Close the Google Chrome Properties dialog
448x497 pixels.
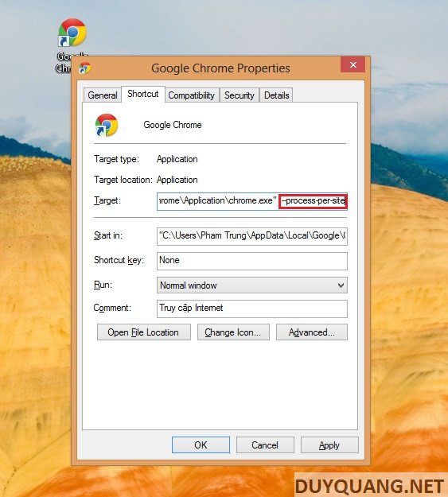pyautogui.click(x=353, y=65)
